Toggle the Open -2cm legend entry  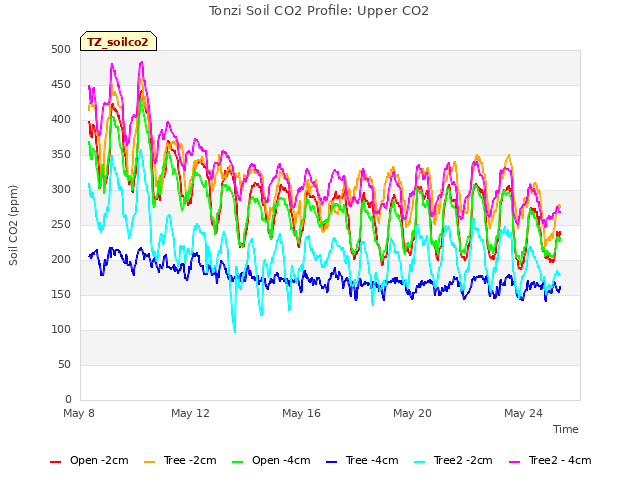coord(89,460)
